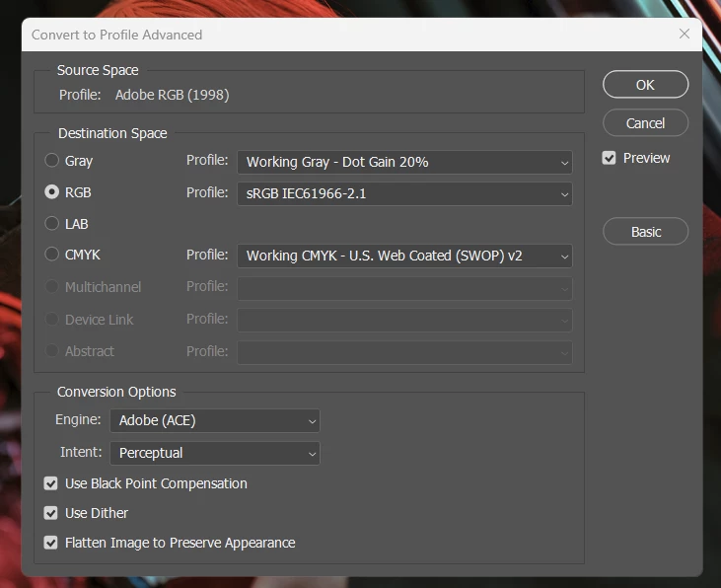Click the Source Space section heading

98,70
